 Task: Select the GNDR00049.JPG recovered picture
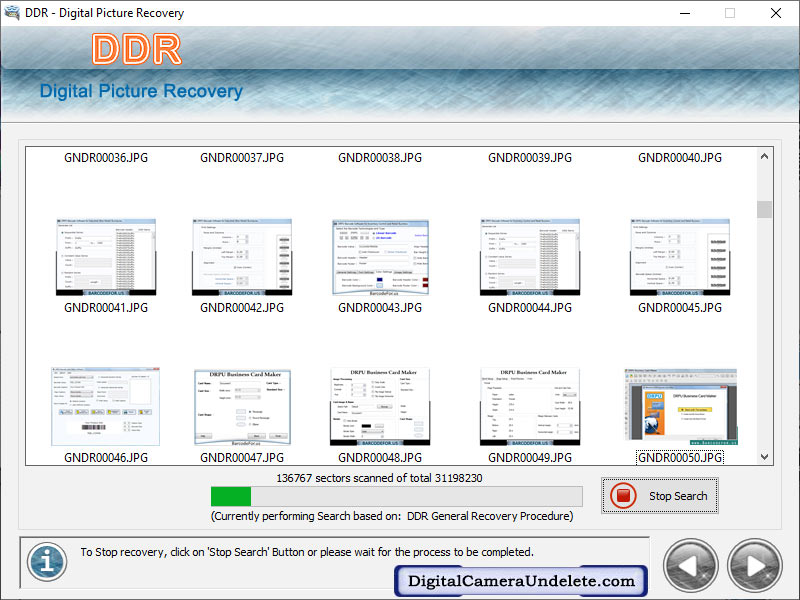[x=530, y=406]
